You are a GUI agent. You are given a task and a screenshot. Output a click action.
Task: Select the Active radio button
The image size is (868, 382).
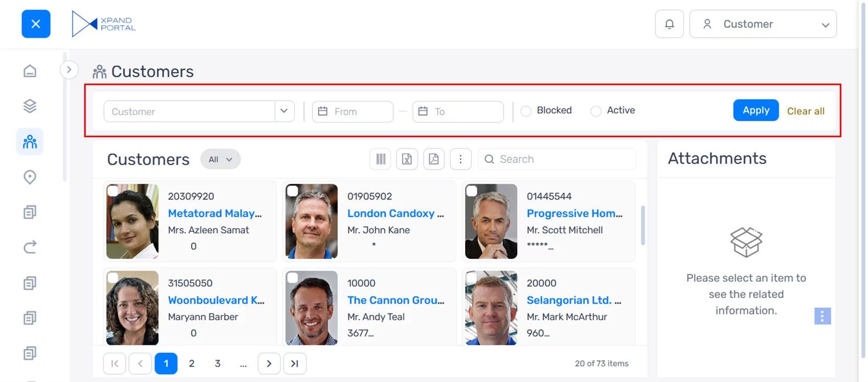click(x=596, y=111)
